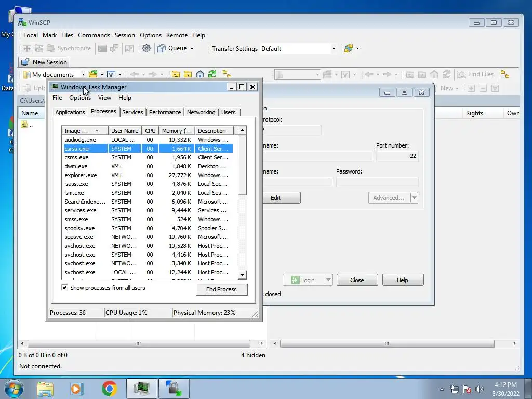Open WinSCP Preferences gear icon
532x399 pixels.
point(146,48)
